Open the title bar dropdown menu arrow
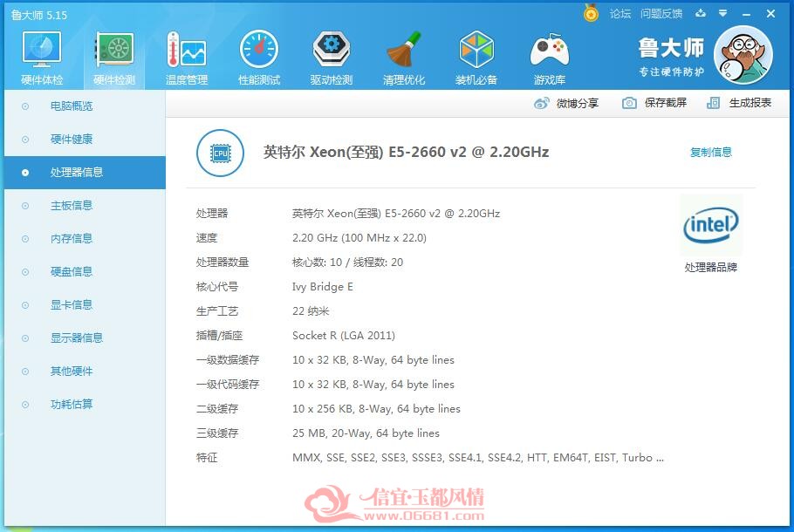Screen dimensions: 794x532 [723, 14]
